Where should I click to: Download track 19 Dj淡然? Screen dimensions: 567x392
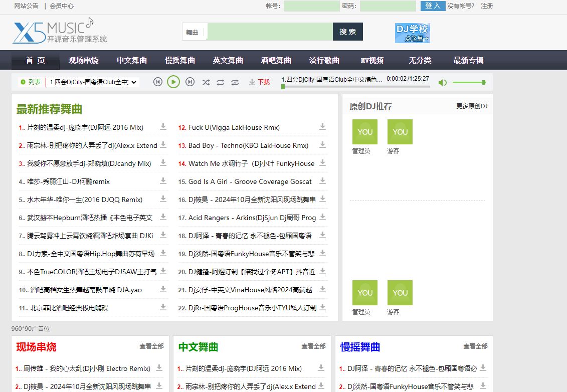[322, 253]
